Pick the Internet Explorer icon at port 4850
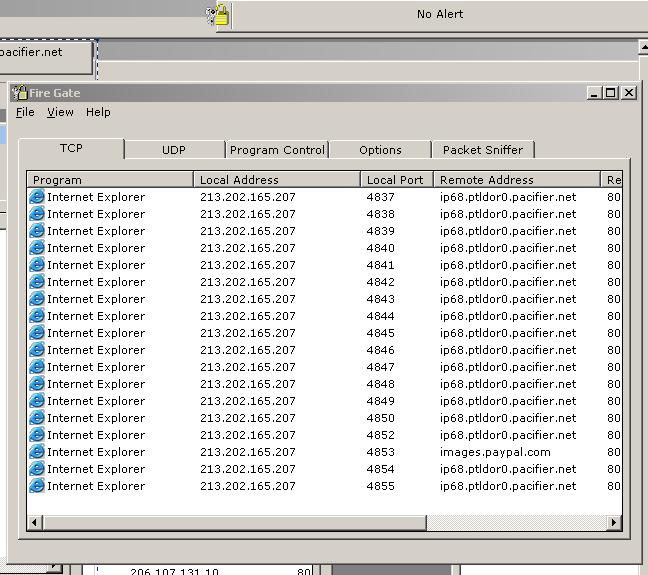The width and height of the screenshot is (648, 575). [37, 418]
